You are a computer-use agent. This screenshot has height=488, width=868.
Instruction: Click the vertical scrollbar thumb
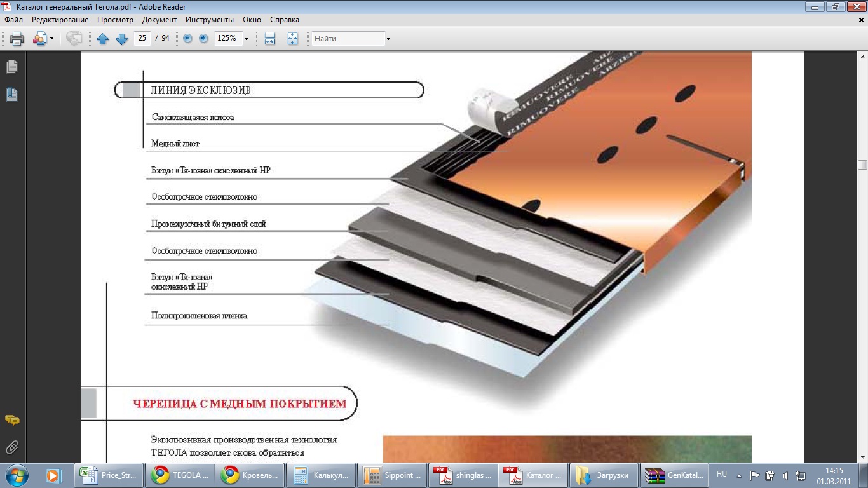(x=862, y=165)
